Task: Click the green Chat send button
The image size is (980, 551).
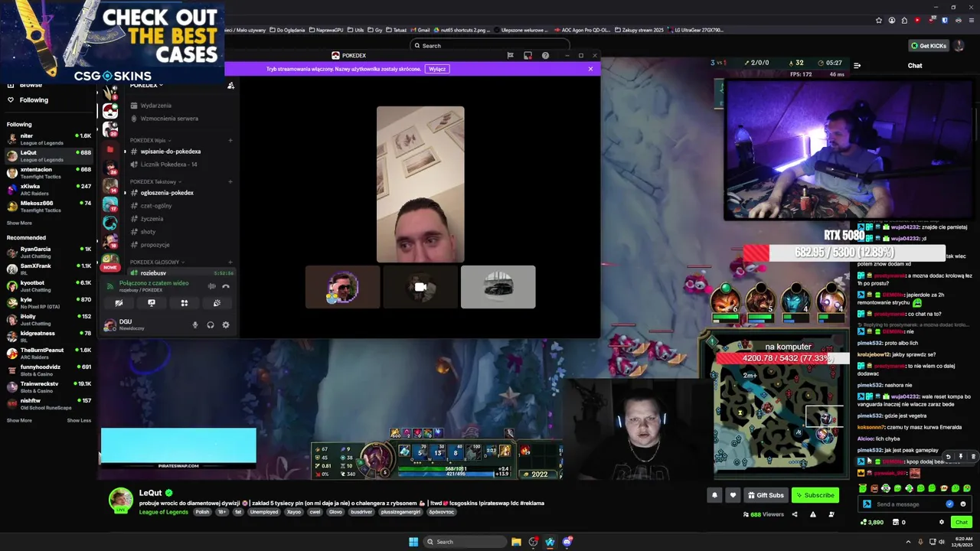Action: [961, 522]
